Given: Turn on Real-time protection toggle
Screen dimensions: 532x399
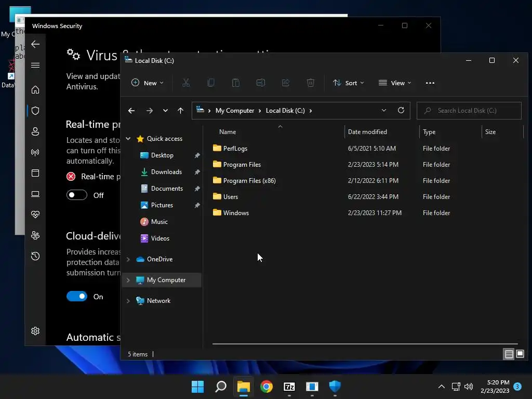Looking at the screenshot, I should [x=77, y=195].
